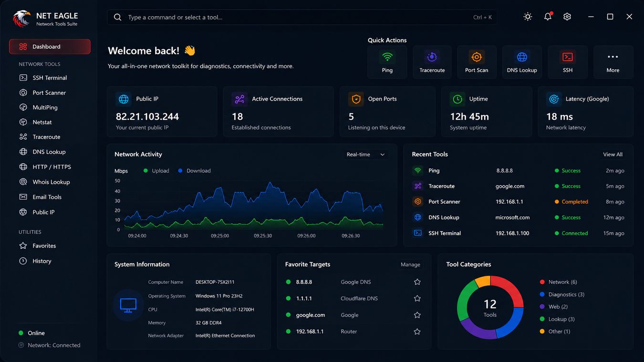Screen dimensions: 644x362
Task: Click the 18 ms latency value
Action: click(560, 116)
